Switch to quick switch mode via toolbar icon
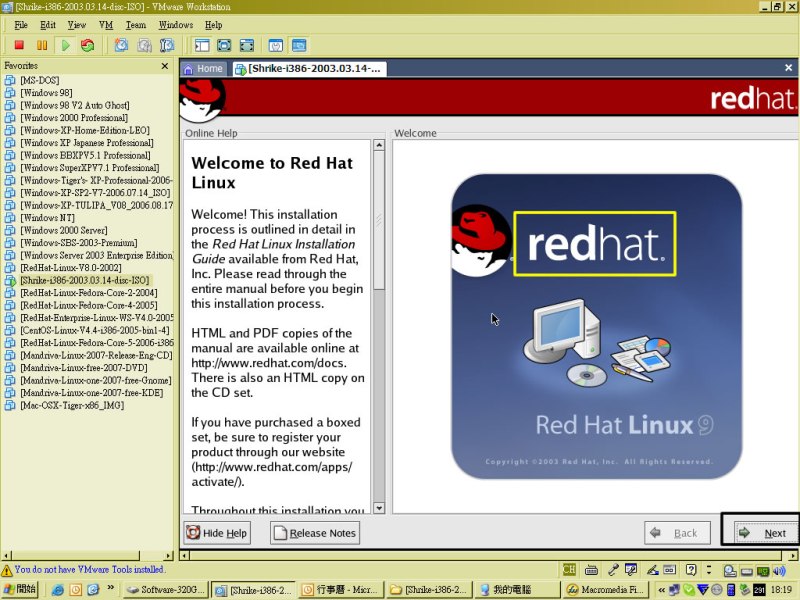Viewport: 800px width, 600px height. pyautogui.click(x=224, y=45)
